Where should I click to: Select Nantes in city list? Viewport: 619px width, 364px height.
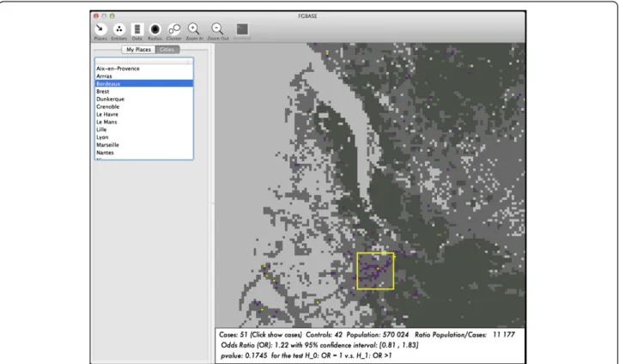click(144, 153)
